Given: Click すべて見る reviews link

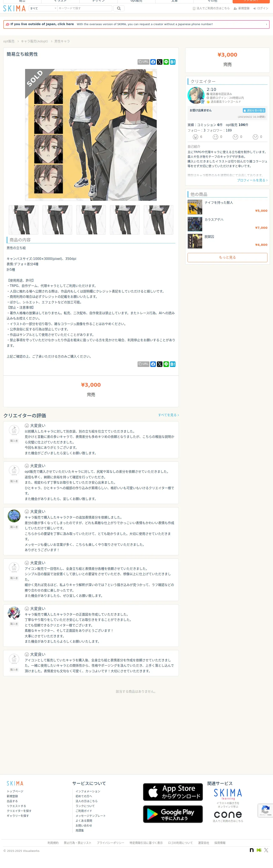Looking at the screenshot, I should click(x=168, y=415).
